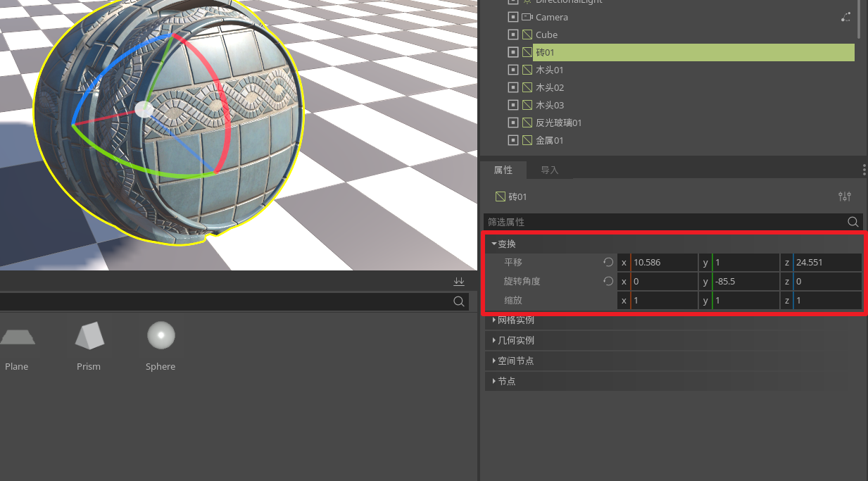Click the 缩放 z value field
Screen dimensions: 868x481
[827, 300]
